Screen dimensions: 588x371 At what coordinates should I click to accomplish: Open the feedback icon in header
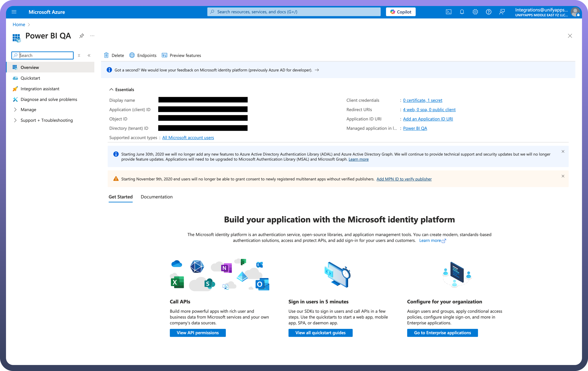coord(502,12)
